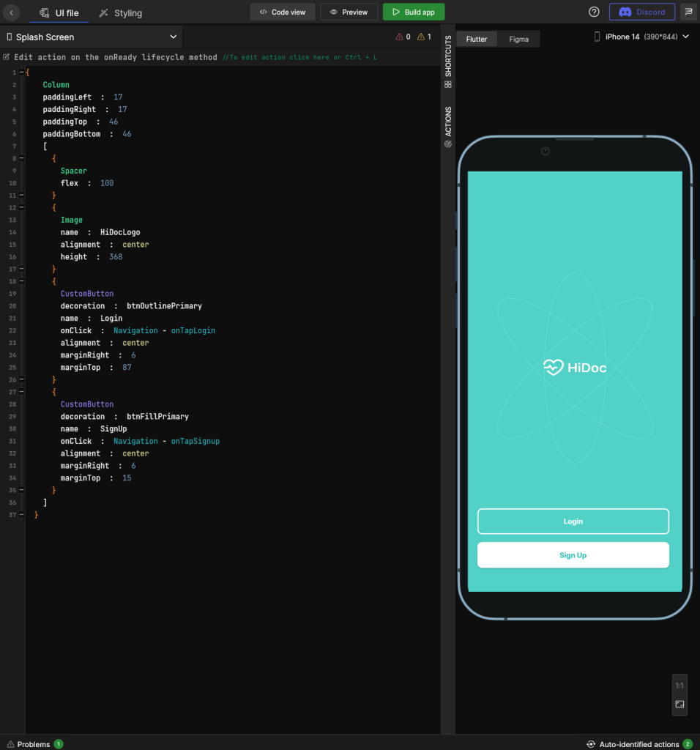Viewport: 700px width, 750px height.
Task: Join Discord via the Discord button
Action: pos(642,12)
